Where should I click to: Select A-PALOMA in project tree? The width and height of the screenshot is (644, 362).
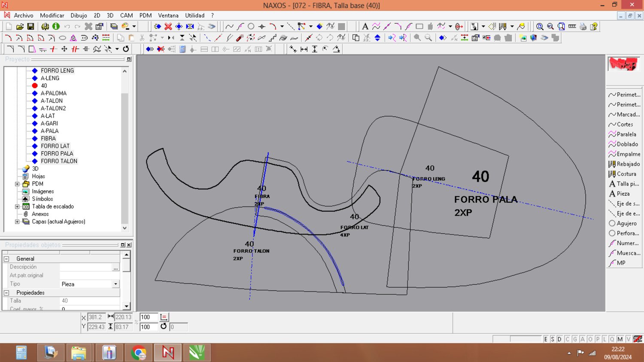click(54, 93)
